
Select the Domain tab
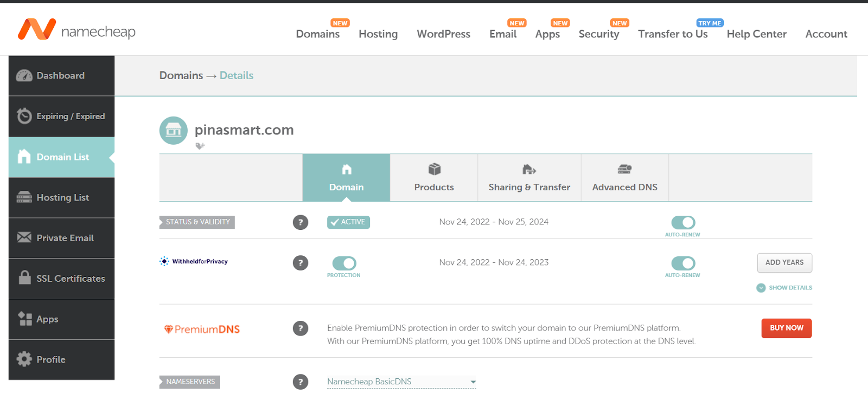[x=346, y=178]
